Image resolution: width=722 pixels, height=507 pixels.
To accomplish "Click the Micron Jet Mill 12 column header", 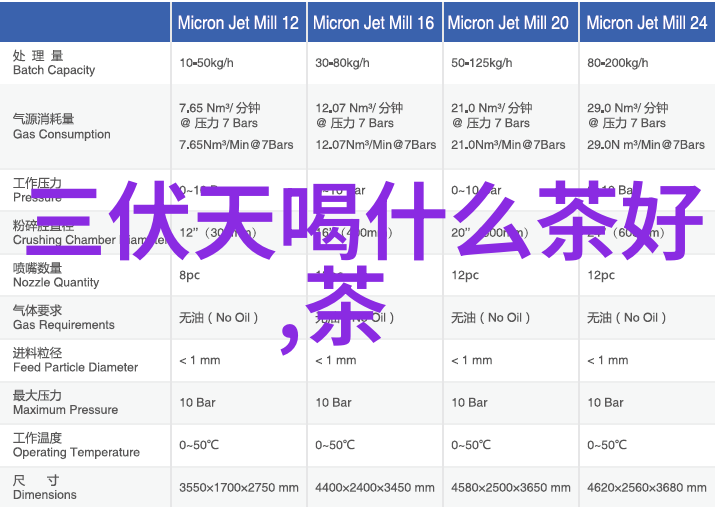I will click(238, 23).
